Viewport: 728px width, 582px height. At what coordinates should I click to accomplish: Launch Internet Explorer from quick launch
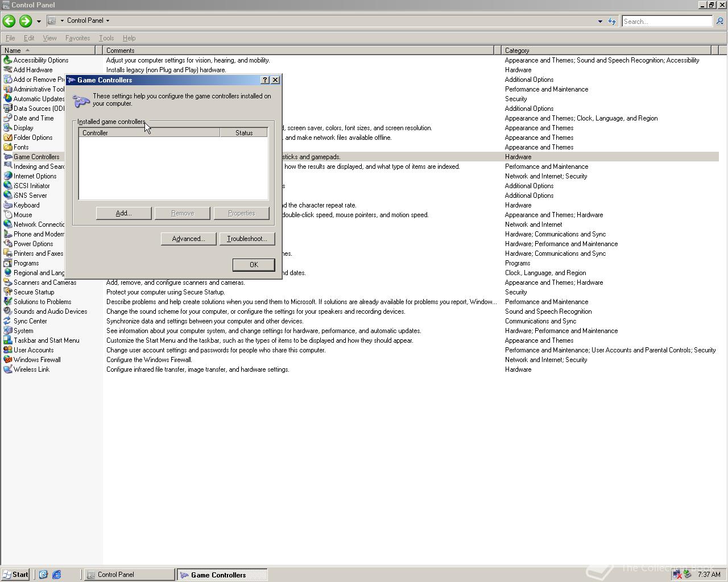click(x=57, y=575)
